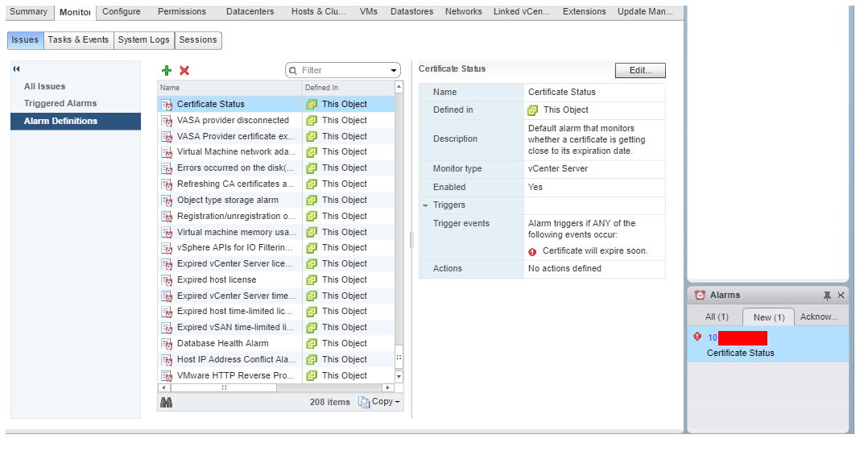Click the red alert icon in Alarms list
868x451 pixels.
697,337
